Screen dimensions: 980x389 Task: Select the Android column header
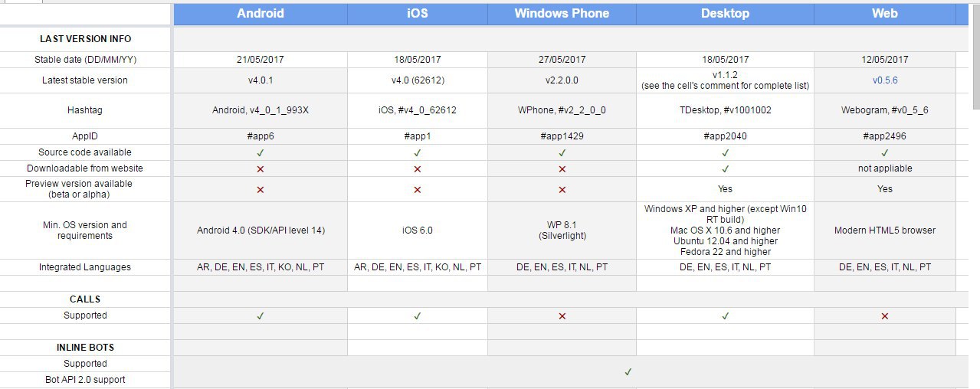[261, 14]
